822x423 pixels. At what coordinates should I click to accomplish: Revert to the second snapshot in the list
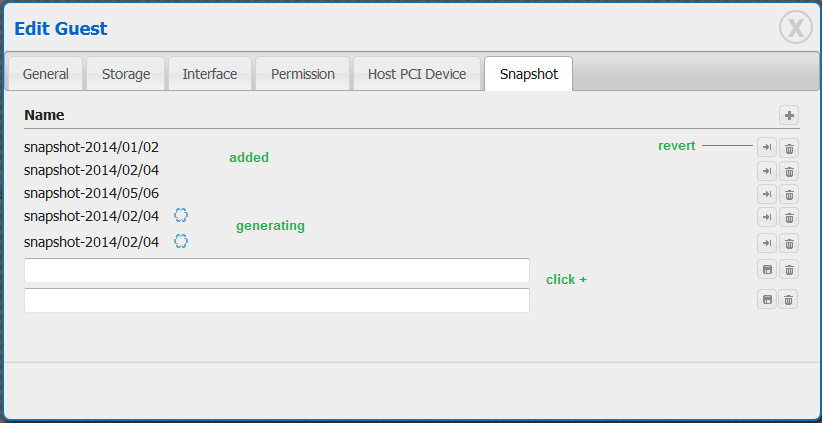(x=767, y=171)
